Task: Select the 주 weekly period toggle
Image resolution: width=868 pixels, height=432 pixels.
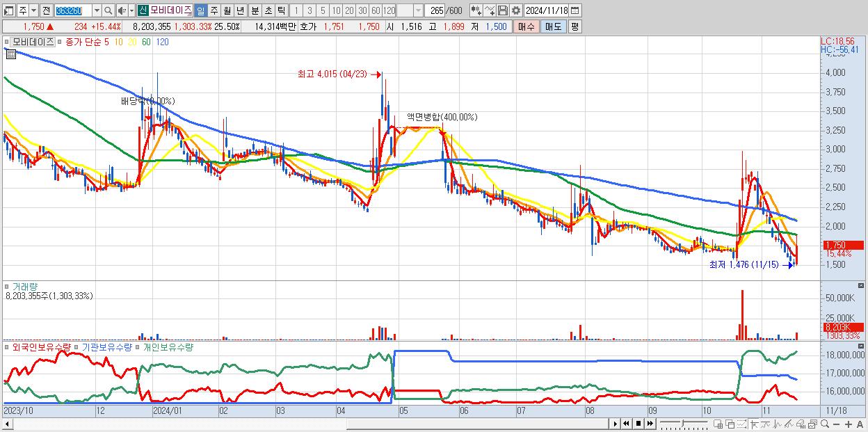Action: [x=214, y=10]
